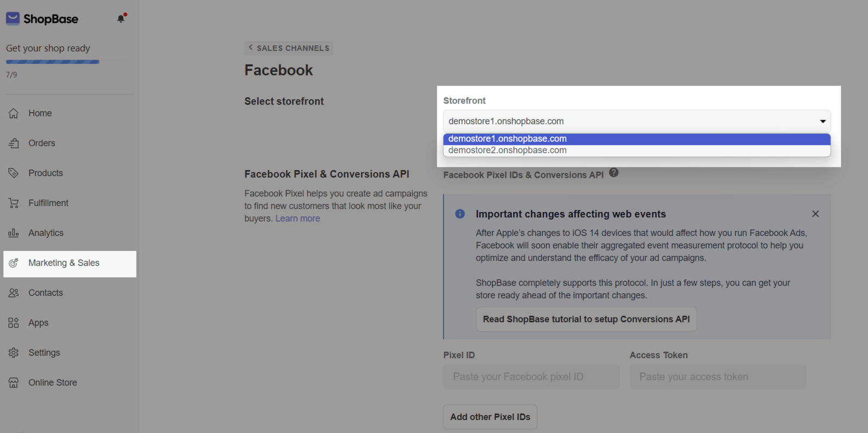
Task: Dismiss the Important changes notice
Action: (x=815, y=214)
